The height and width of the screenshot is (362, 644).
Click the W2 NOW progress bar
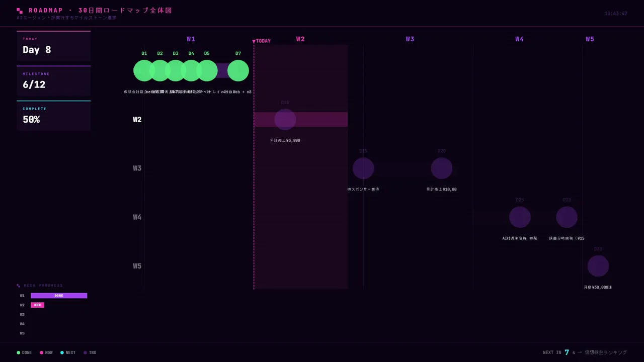[38, 305]
